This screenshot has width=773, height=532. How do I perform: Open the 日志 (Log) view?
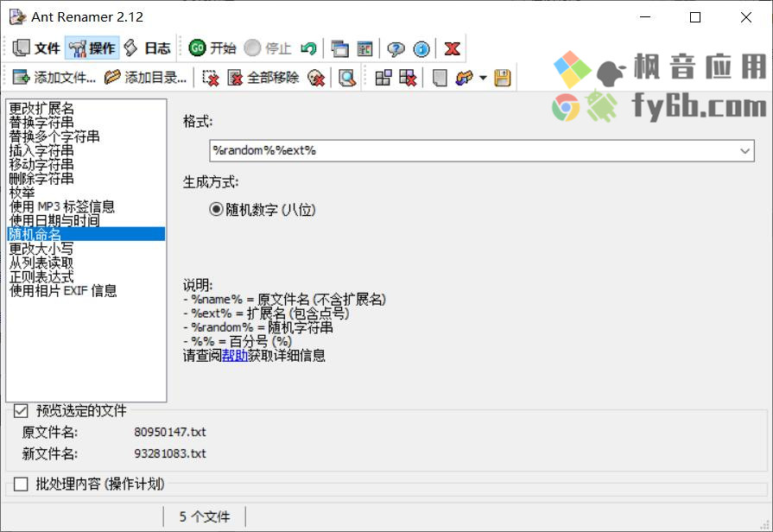click(147, 47)
